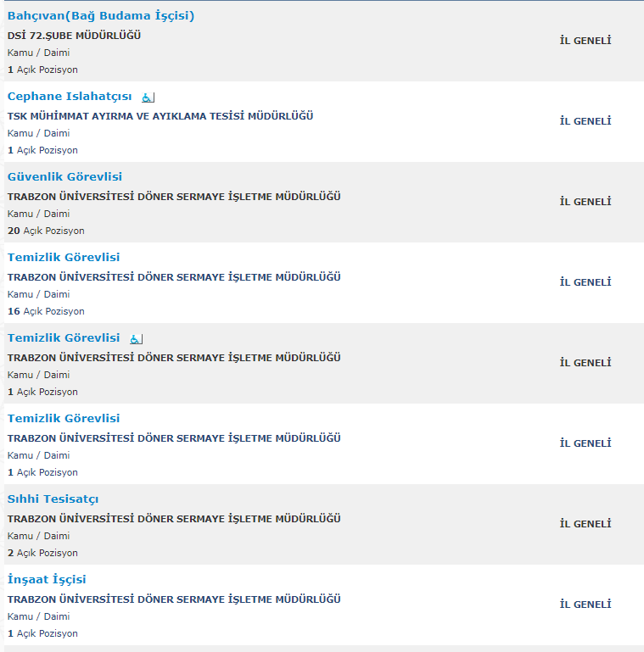644x652 pixels.
Task: Click the 20 Açık Pozisyon text
Action: (x=46, y=231)
